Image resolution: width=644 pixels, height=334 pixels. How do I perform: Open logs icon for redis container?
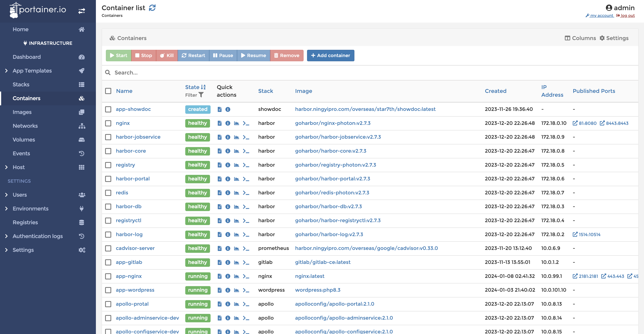click(220, 193)
